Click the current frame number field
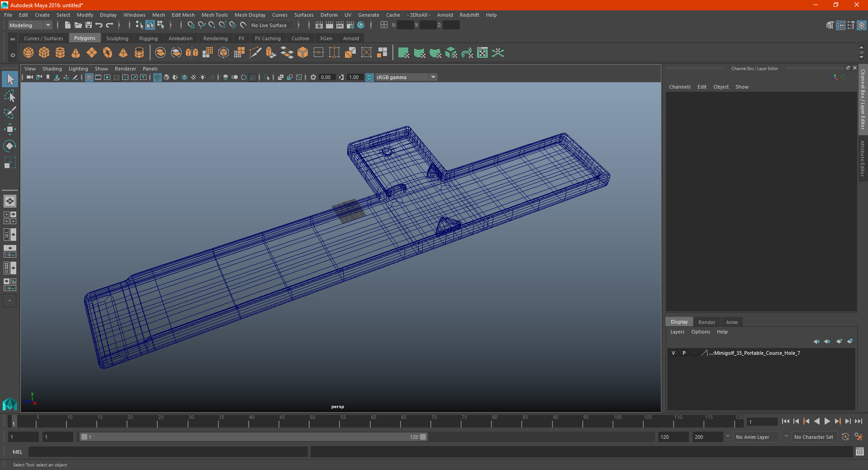This screenshot has width=868, height=470. (x=762, y=422)
